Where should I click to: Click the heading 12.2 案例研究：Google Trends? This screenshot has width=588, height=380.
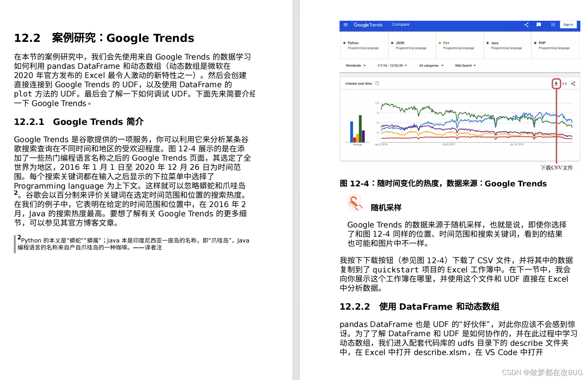[104, 38]
